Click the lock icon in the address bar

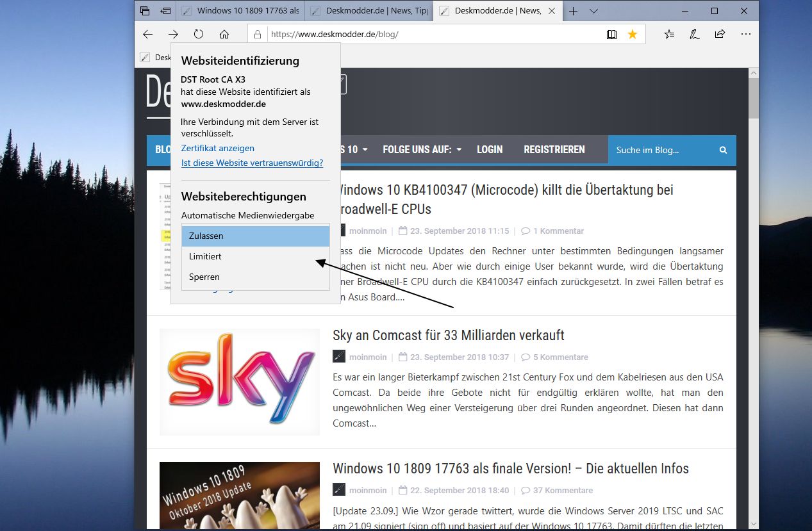[x=258, y=34]
